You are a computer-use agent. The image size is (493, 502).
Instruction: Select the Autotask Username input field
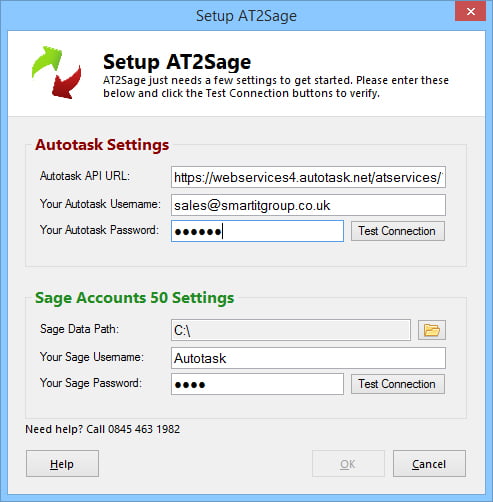308,205
